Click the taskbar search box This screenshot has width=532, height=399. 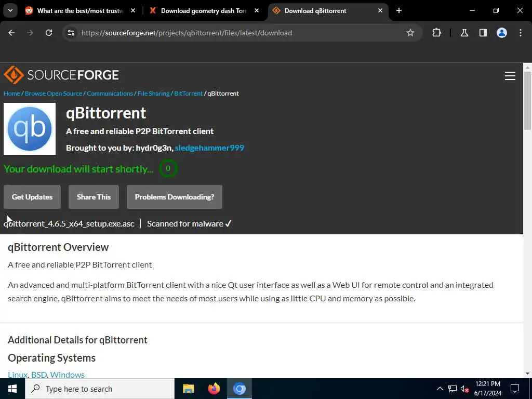click(100, 389)
